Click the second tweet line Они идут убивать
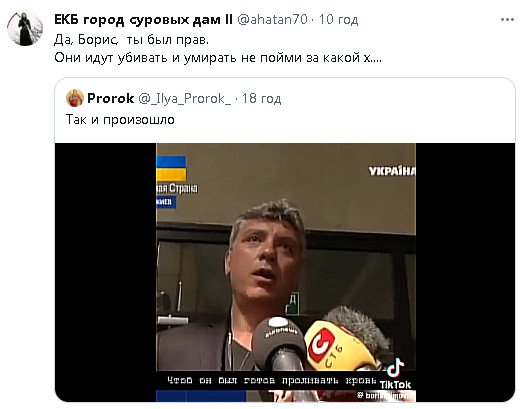522x409 pixels. tap(218, 58)
